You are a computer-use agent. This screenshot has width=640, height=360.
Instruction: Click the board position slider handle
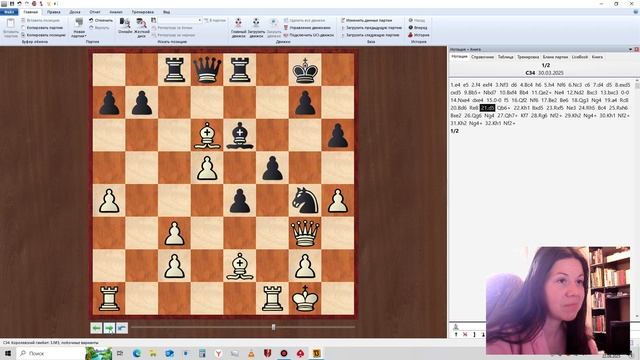click(273, 327)
